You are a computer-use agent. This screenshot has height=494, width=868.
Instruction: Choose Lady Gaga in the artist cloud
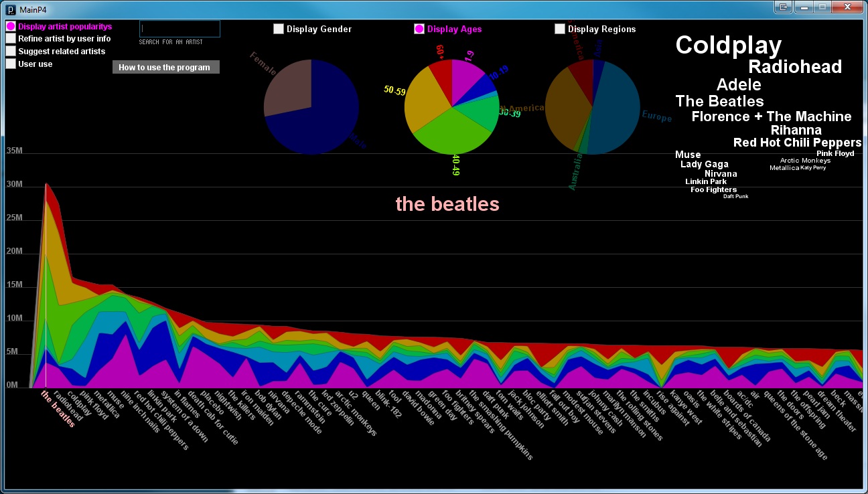click(705, 164)
